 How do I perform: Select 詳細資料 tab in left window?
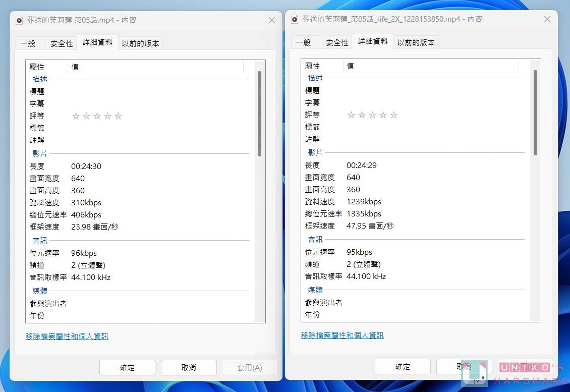point(97,42)
